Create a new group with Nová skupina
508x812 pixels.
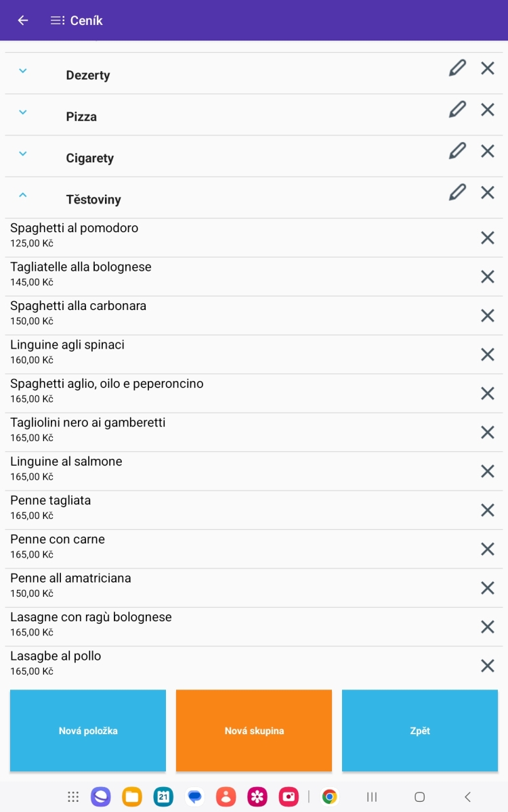click(x=254, y=730)
